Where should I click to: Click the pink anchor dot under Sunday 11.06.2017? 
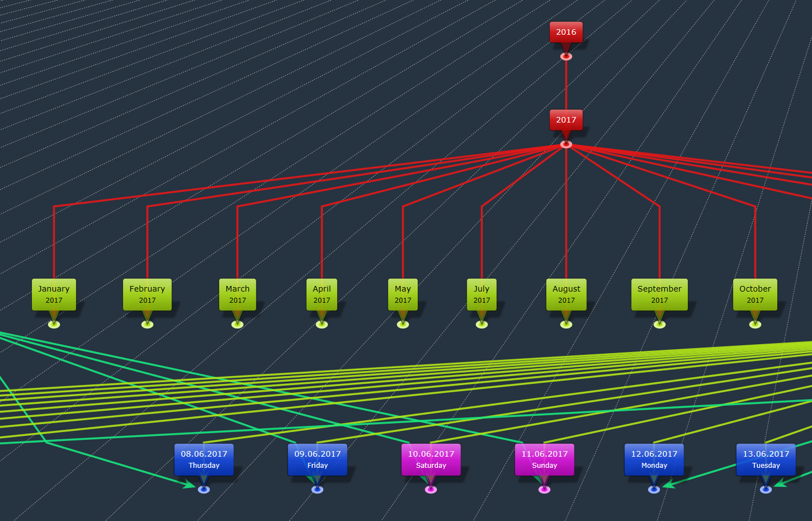pos(545,490)
